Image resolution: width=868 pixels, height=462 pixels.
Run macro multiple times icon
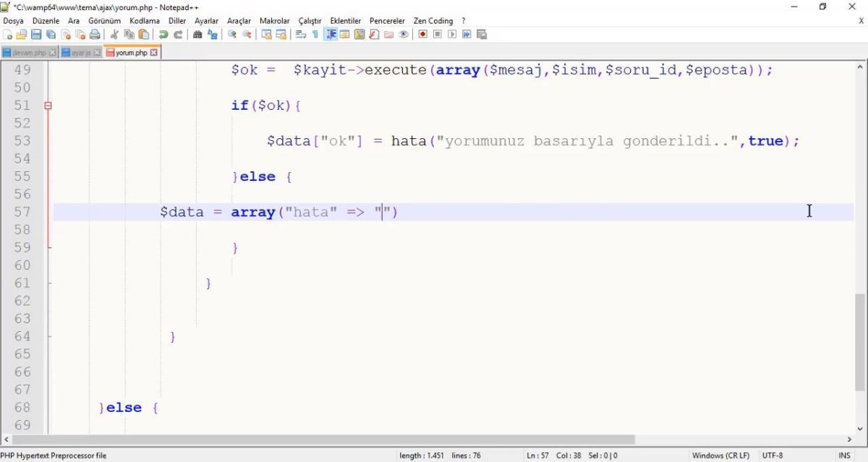467,34
